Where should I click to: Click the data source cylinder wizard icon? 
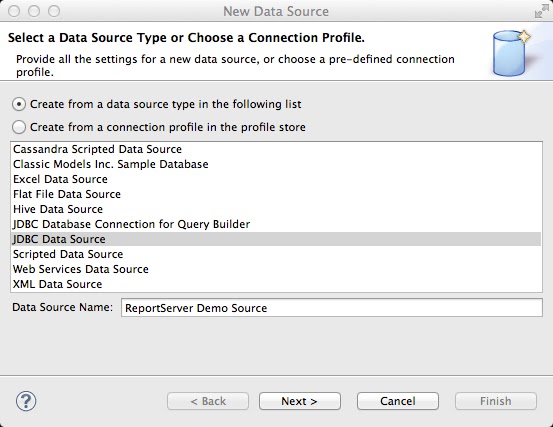pyautogui.click(x=511, y=53)
